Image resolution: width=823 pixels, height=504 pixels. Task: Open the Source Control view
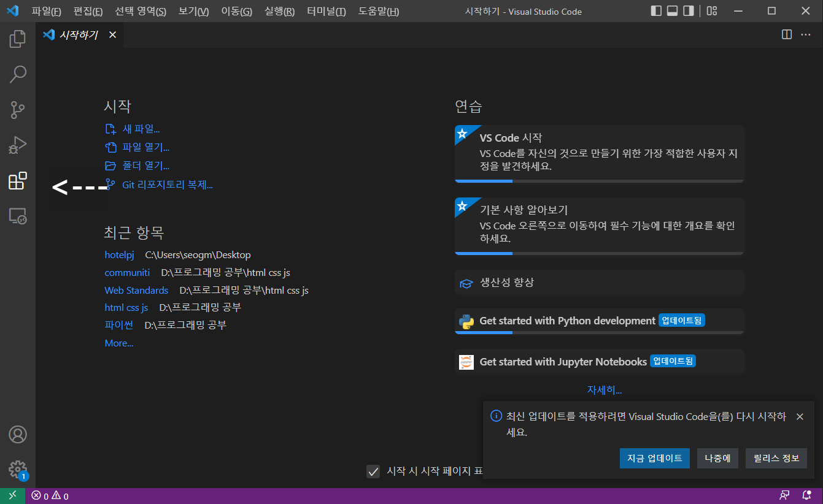pos(18,110)
